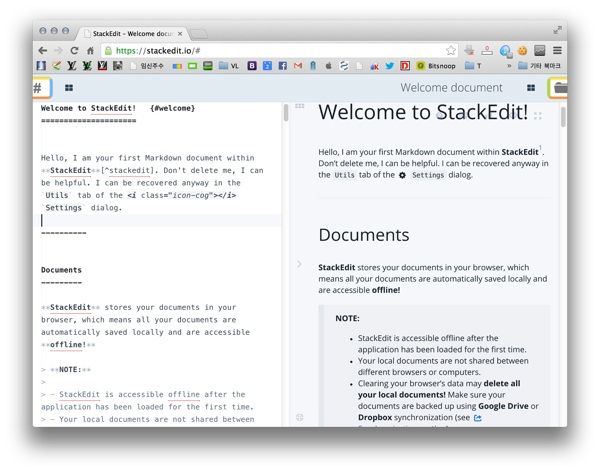Click the external link icon after 'see'
The image size is (600, 472).
477,418
